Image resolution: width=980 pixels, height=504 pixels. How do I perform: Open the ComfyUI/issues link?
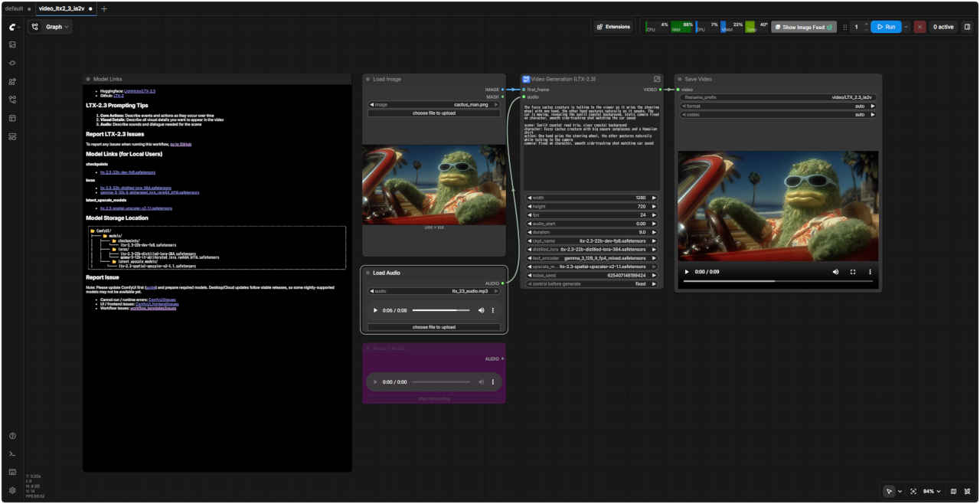162,299
